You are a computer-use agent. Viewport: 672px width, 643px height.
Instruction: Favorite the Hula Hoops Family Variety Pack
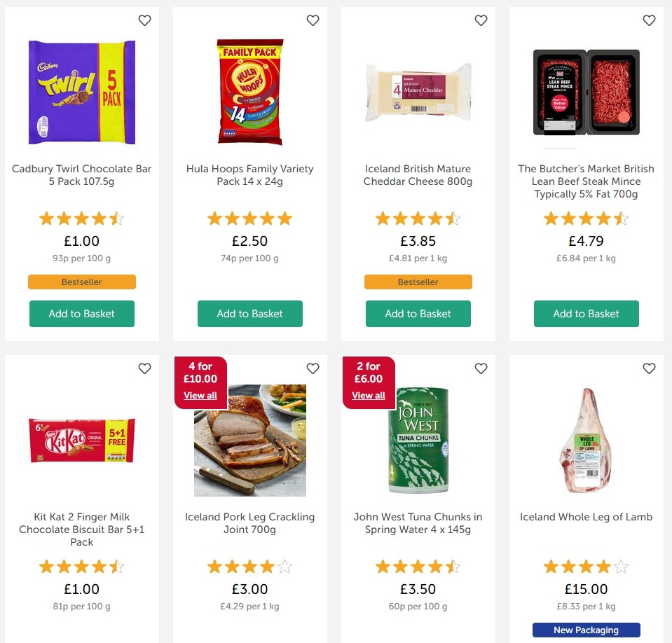[x=313, y=21]
